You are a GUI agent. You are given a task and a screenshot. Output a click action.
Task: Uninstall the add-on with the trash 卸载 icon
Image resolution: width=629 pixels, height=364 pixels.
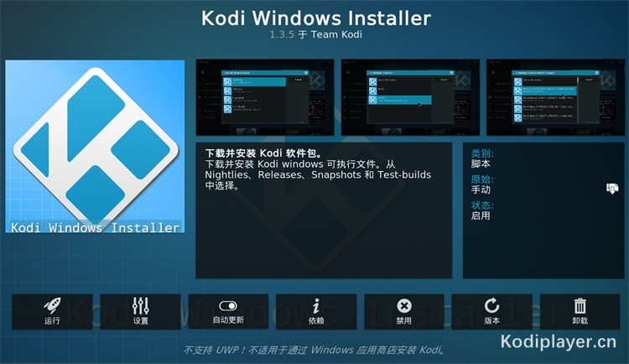[x=580, y=311]
